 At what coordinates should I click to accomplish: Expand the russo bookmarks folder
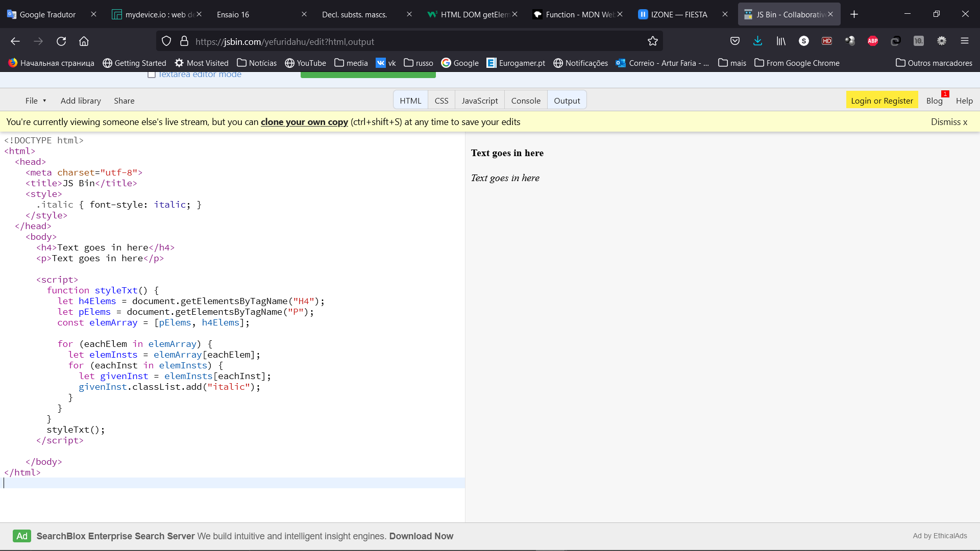[419, 63]
